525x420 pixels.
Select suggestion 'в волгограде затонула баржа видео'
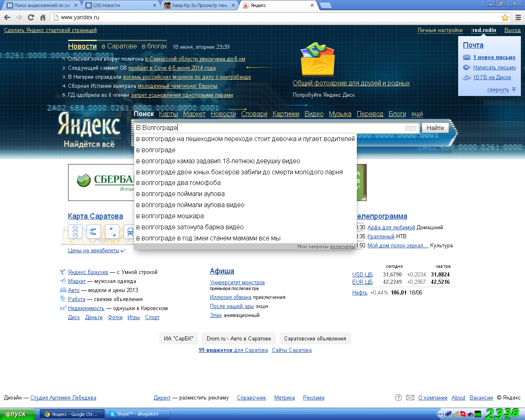click(x=245, y=227)
